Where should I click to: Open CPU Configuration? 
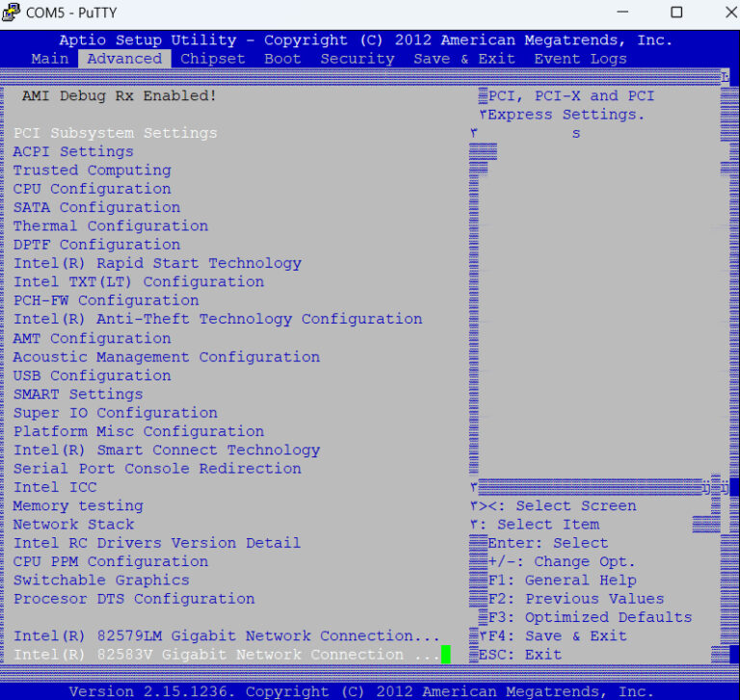[92, 189]
